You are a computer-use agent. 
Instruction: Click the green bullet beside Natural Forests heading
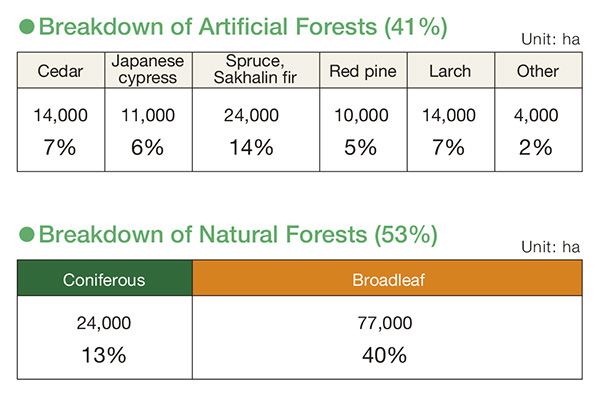coord(27,234)
